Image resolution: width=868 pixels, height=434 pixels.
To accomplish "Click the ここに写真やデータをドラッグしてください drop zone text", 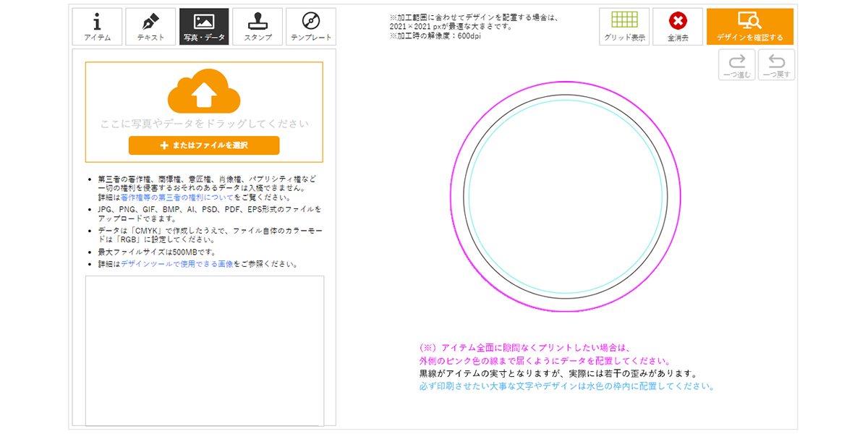I will (204, 124).
